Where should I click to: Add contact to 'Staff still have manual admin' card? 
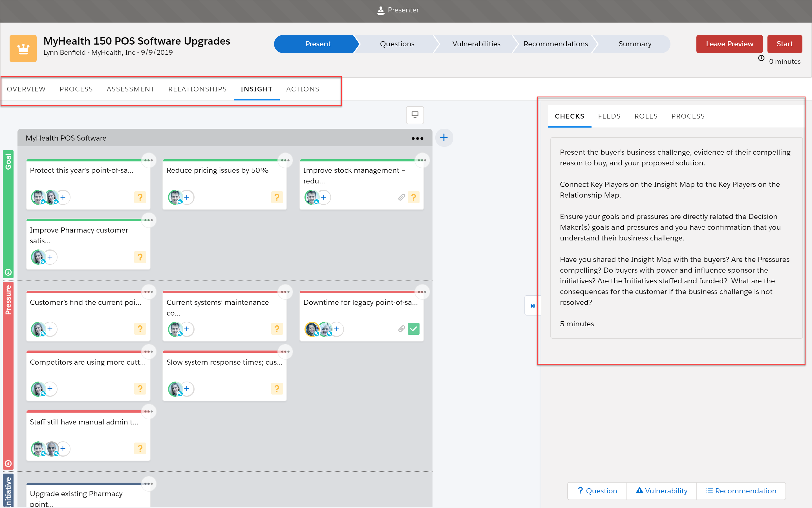point(63,448)
